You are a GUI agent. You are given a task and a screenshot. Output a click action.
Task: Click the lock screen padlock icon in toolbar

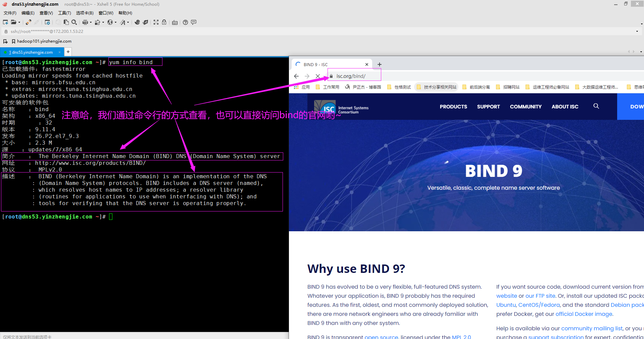164,22
